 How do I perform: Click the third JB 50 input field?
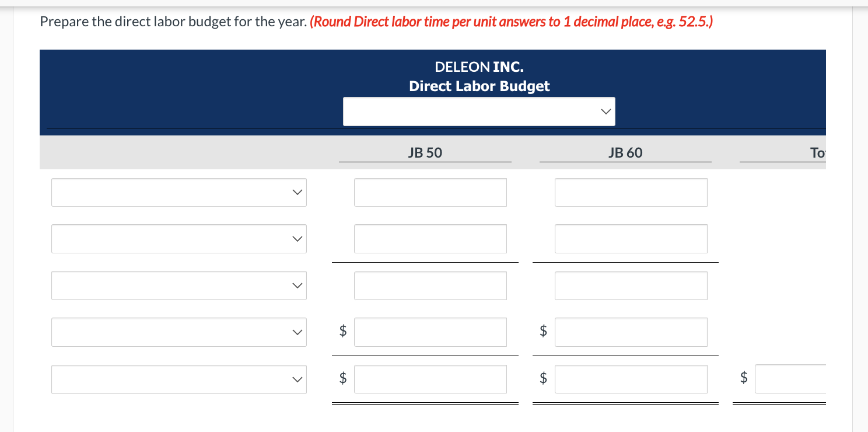[x=430, y=285]
